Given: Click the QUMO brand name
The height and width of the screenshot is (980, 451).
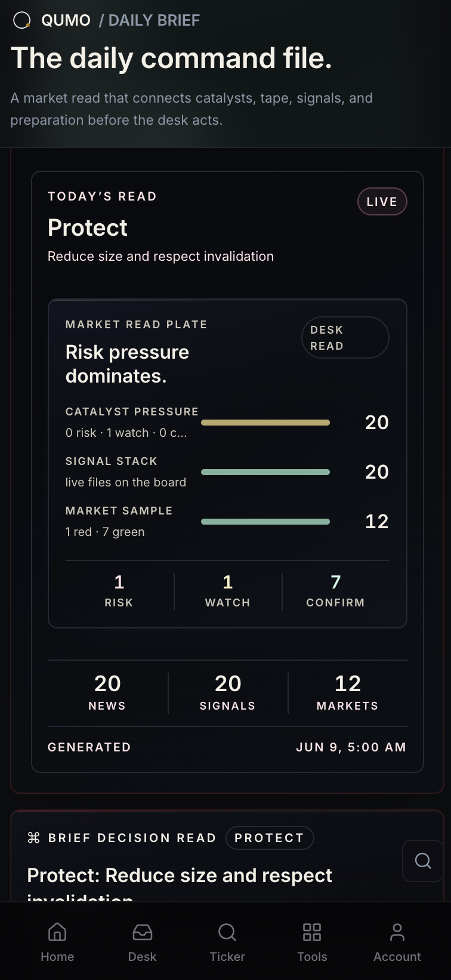Looking at the screenshot, I should pos(66,20).
